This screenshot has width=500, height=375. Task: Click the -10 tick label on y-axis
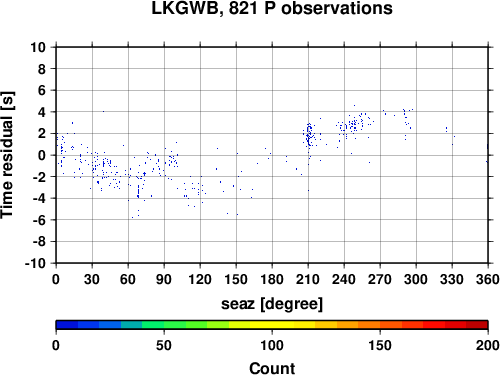pos(35,263)
